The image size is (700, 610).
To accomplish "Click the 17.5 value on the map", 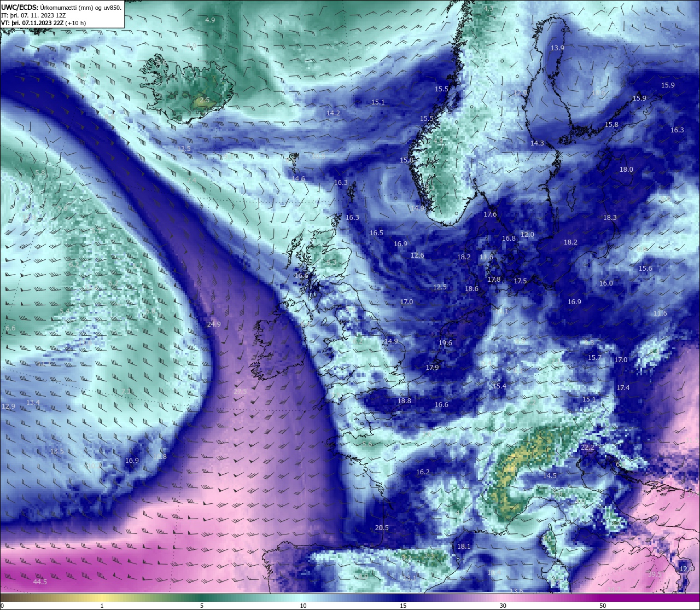I will click(x=520, y=281).
